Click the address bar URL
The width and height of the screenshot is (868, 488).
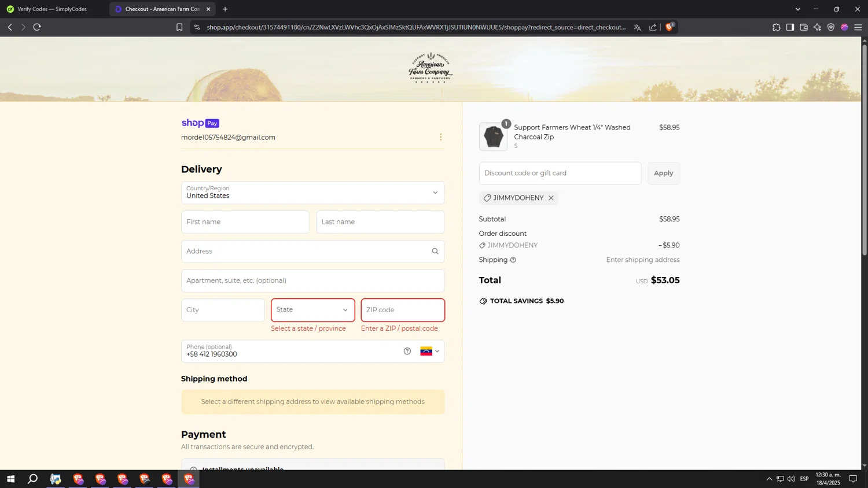pyautogui.click(x=415, y=27)
